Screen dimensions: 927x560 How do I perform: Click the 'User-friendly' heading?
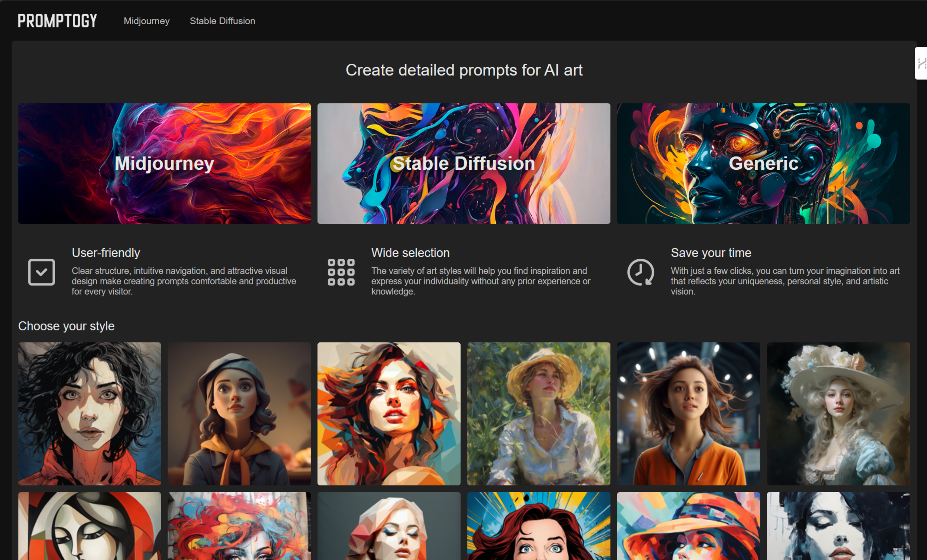pos(106,253)
